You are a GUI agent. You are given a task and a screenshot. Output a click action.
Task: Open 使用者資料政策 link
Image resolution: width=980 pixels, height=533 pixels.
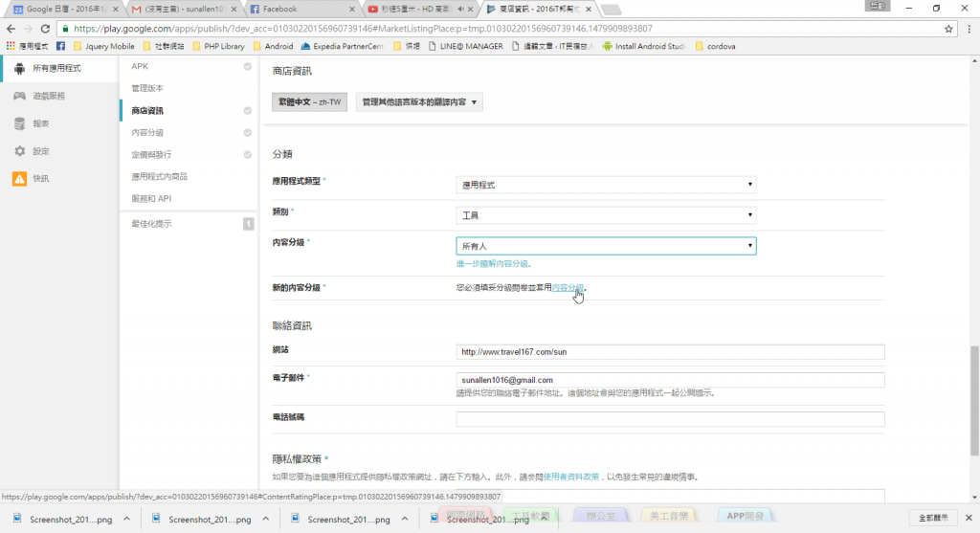point(571,477)
